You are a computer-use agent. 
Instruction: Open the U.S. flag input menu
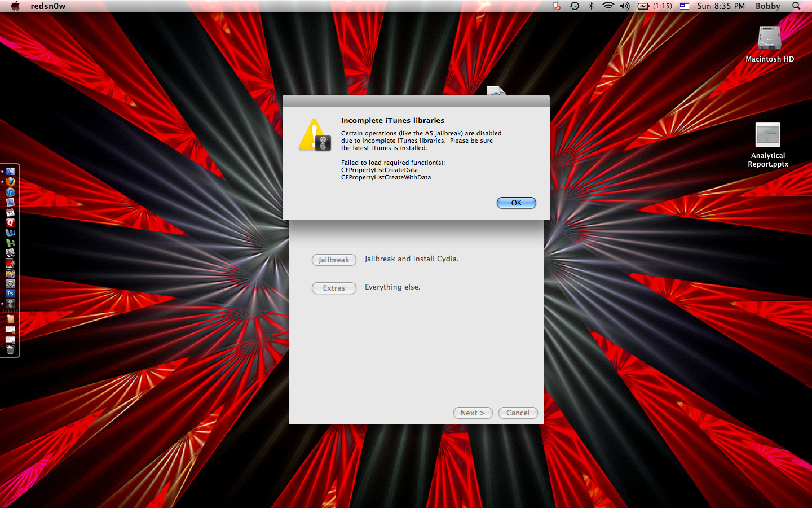click(684, 6)
